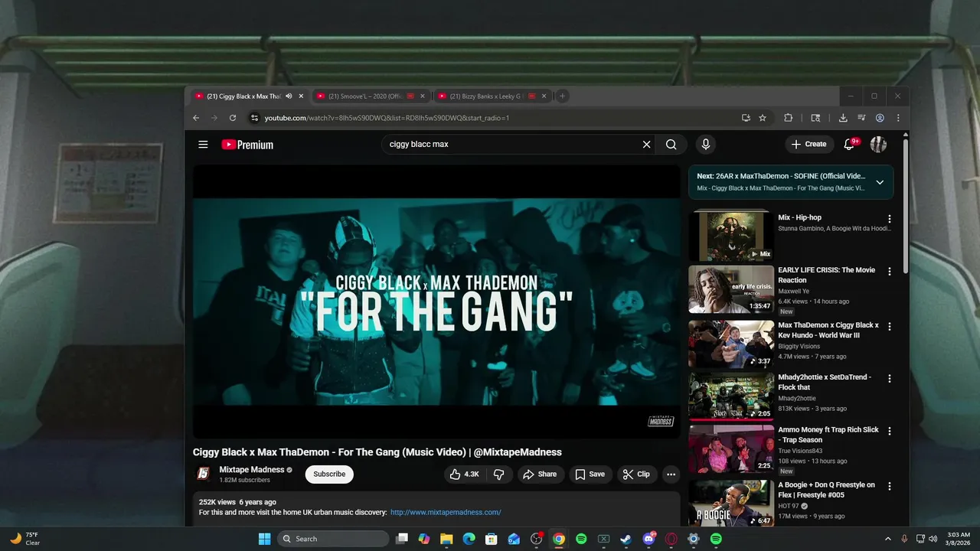Open the Trap Season 2:25 thumbnail
The image size is (980, 551).
pos(731,449)
